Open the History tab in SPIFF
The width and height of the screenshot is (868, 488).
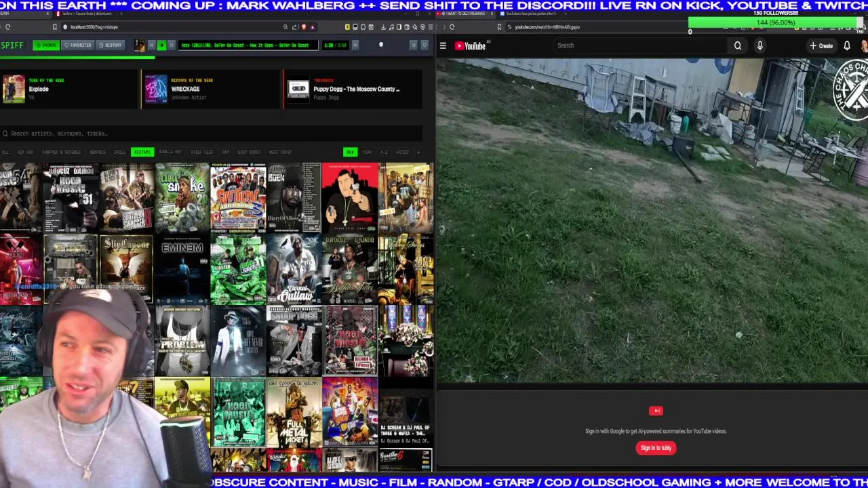[110, 45]
